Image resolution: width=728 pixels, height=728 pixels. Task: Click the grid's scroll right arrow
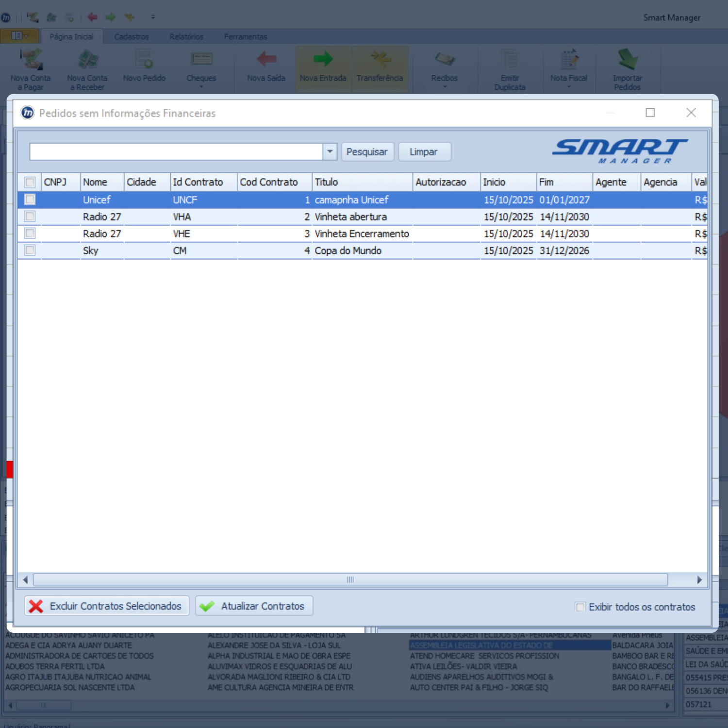[699, 580]
